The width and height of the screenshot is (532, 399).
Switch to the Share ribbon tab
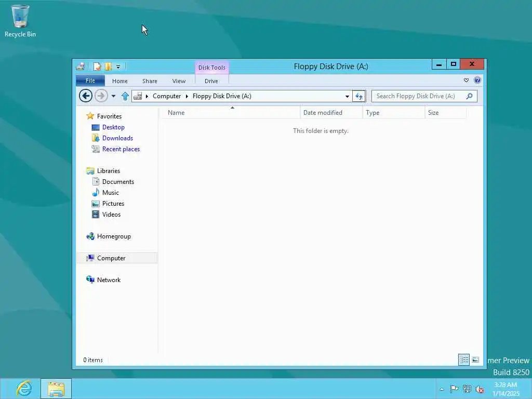click(x=150, y=81)
